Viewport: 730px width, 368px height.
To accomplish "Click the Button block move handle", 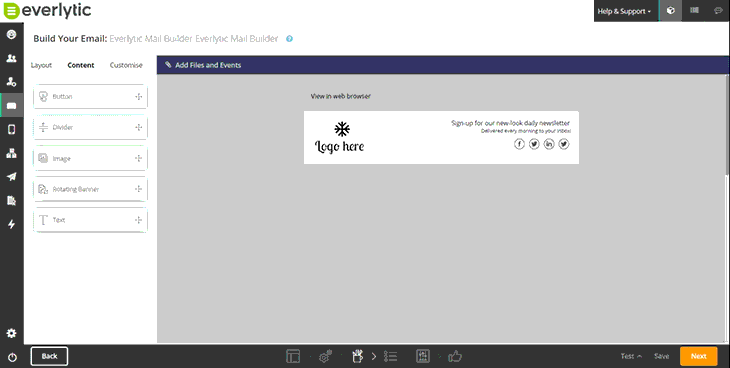I will tap(138, 96).
